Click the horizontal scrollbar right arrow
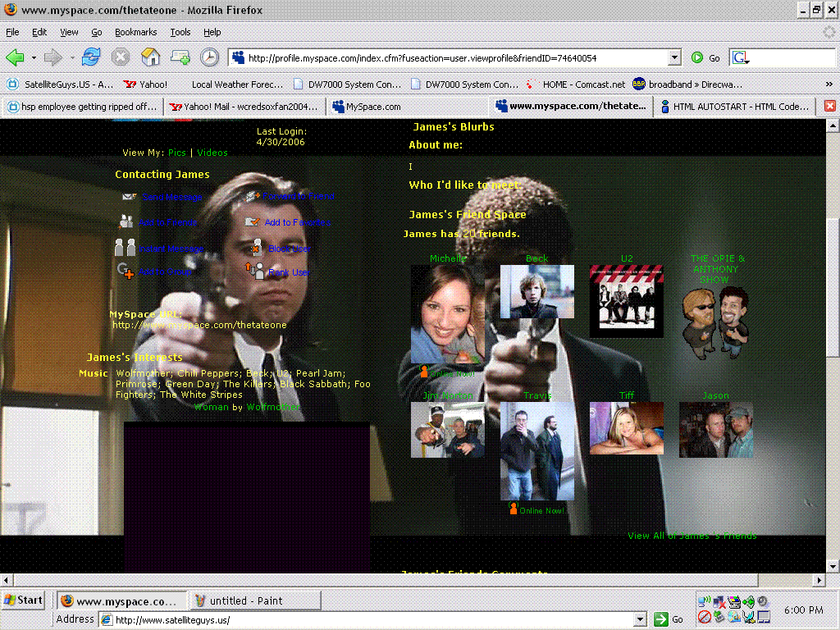 [819, 580]
